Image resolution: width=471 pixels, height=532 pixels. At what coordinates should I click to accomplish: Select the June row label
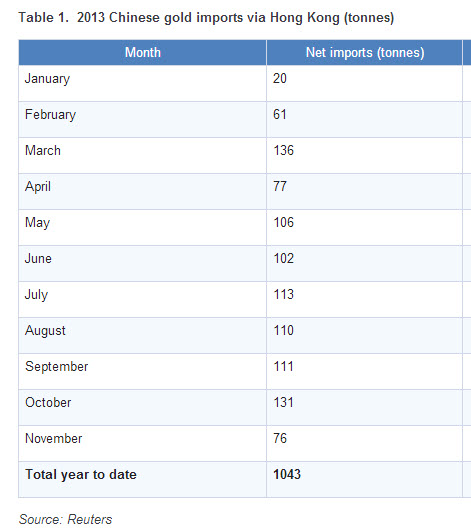pos(38,259)
